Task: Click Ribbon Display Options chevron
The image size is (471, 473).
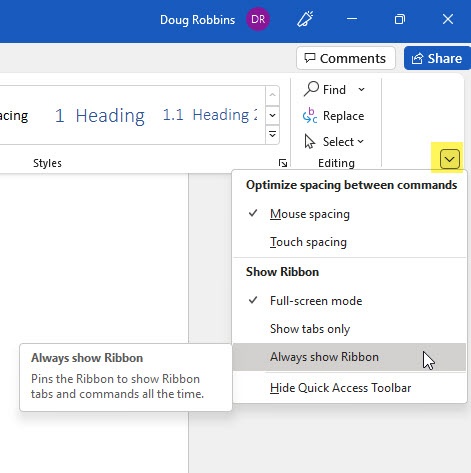Action: coord(449,159)
